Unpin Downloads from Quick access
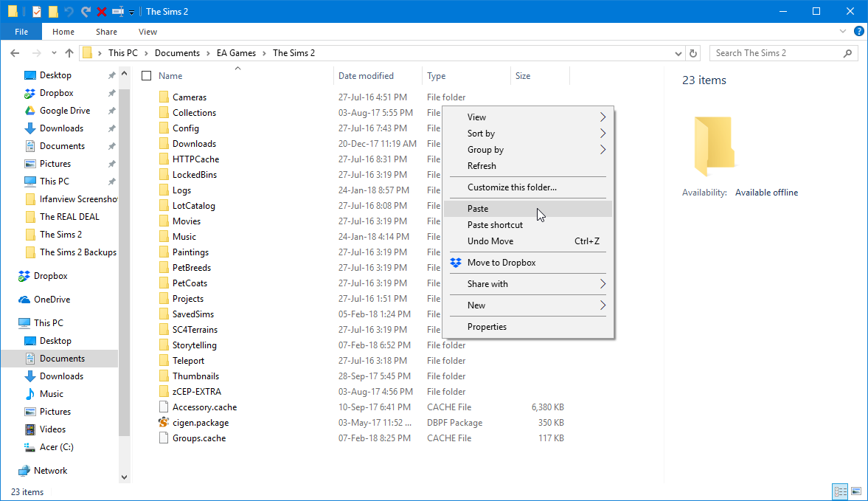This screenshot has width=868, height=501. [x=112, y=128]
